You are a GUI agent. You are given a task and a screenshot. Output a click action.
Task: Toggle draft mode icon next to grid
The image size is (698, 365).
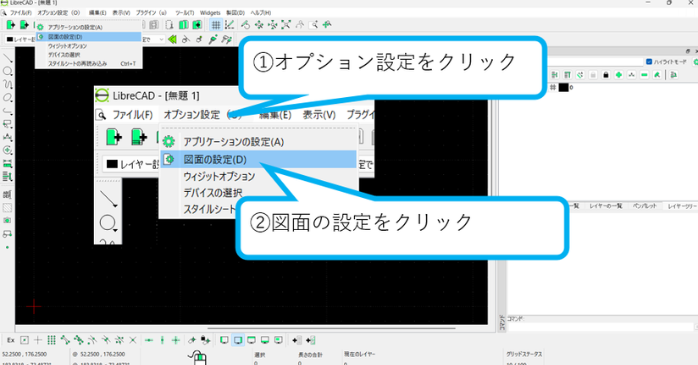click(x=229, y=25)
